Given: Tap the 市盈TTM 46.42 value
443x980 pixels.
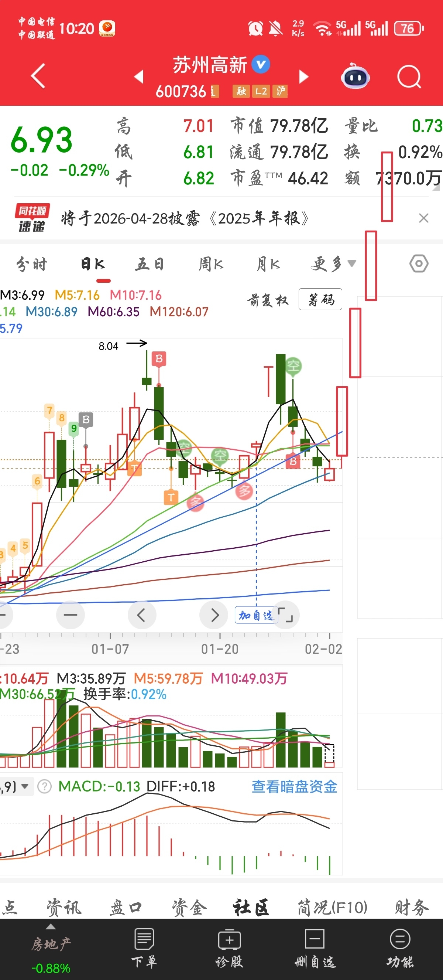Looking at the screenshot, I should click(x=308, y=178).
